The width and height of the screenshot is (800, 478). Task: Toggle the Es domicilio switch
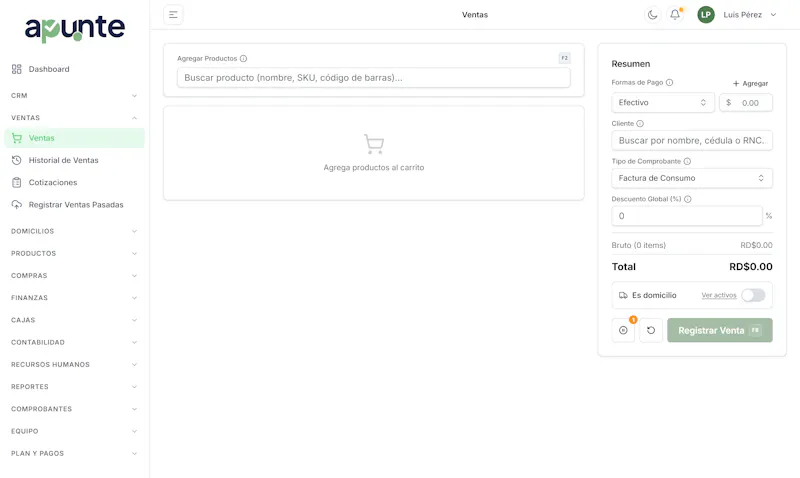point(754,295)
